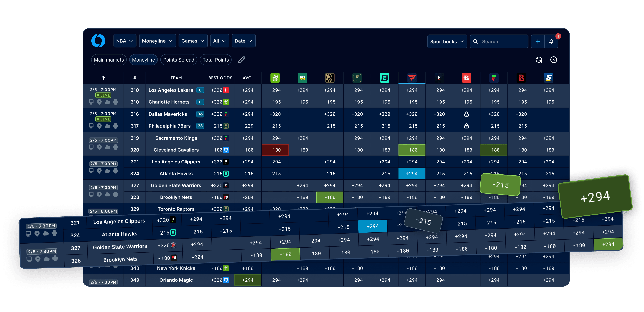The image size is (644, 312).
Task: Click the Search input field
Action: [499, 42]
